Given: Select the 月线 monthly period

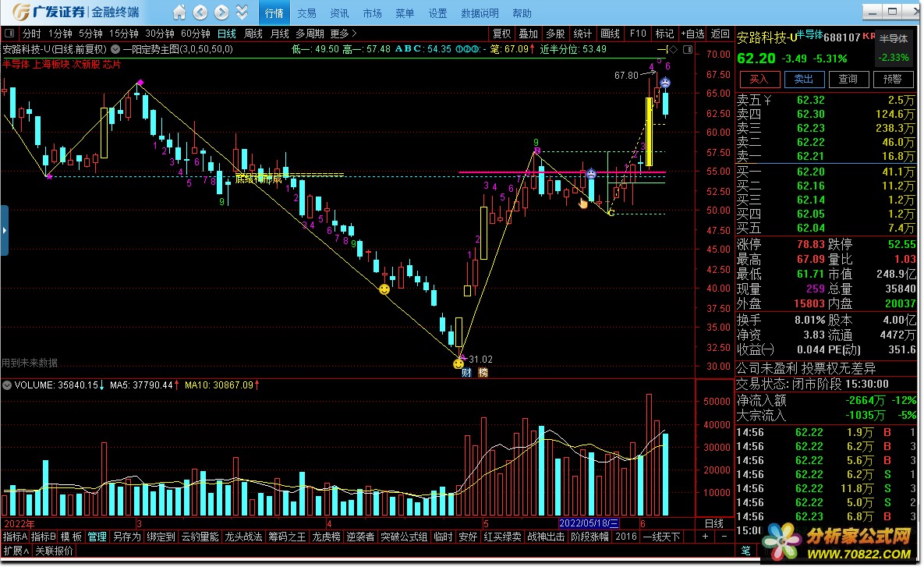Looking at the screenshot, I should tap(279, 34).
